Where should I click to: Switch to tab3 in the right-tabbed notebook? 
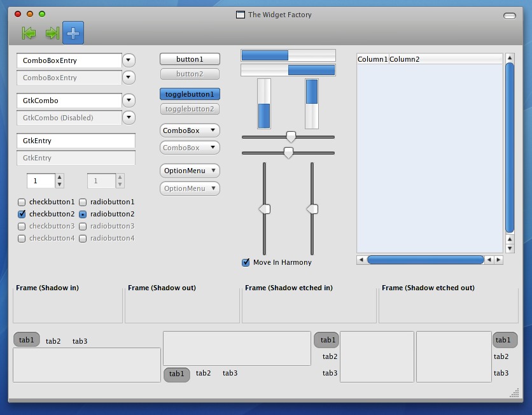[501, 373]
